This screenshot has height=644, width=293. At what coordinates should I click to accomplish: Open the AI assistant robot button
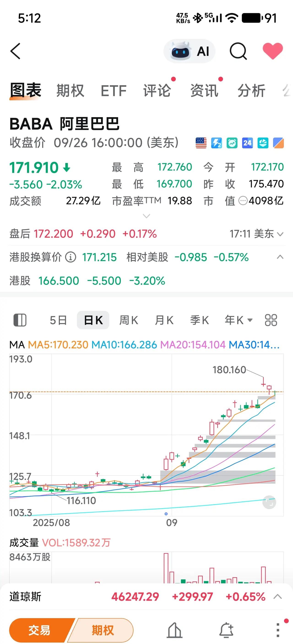click(x=189, y=51)
